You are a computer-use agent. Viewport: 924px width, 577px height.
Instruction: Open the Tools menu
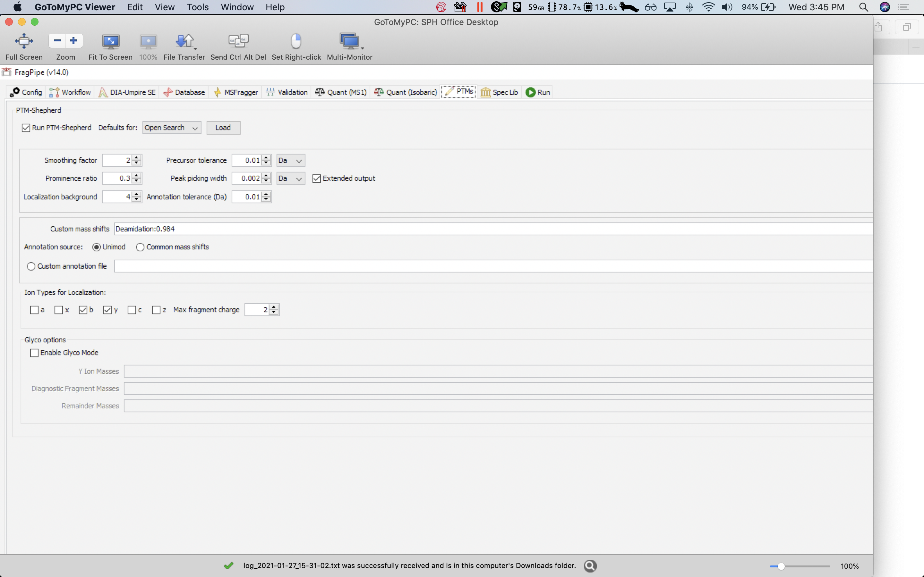click(197, 7)
